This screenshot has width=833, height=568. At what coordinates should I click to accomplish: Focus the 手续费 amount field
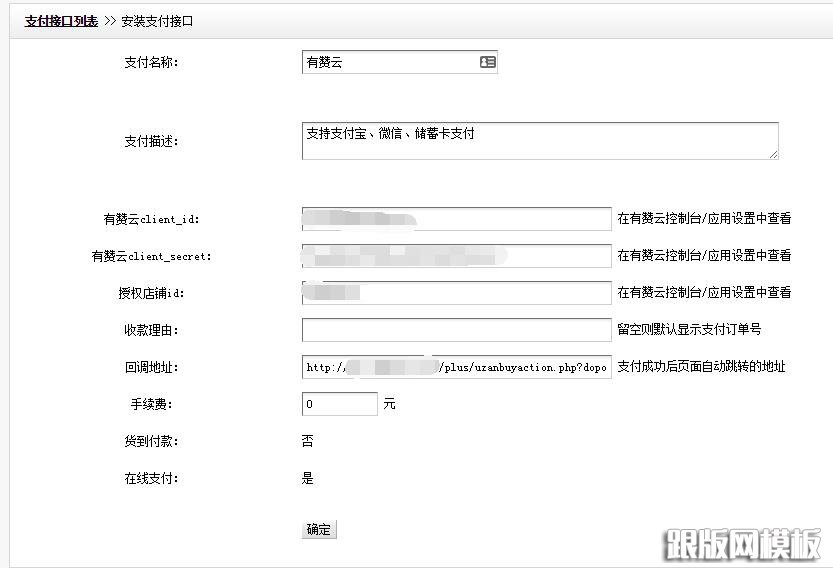pyautogui.click(x=339, y=404)
